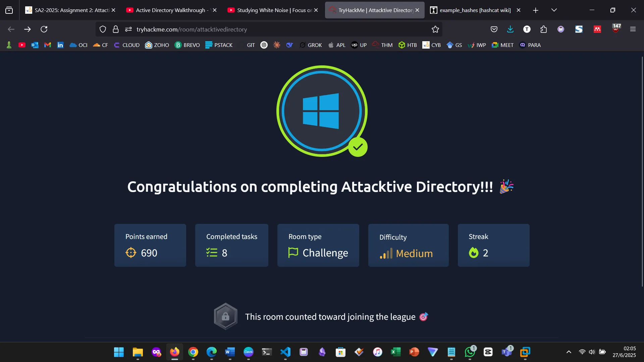Toggle the shield tracking protection icon

point(103,29)
